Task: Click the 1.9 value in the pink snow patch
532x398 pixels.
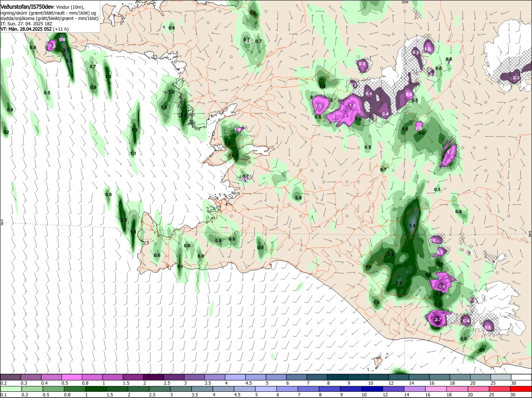Action: tap(442, 287)
